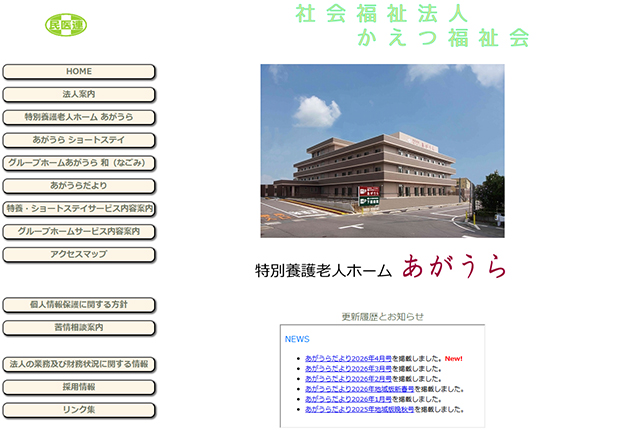Open あがうらだより2026年4月号 link
The height and width of the screenshot is (430, 640).
[348, 359]
